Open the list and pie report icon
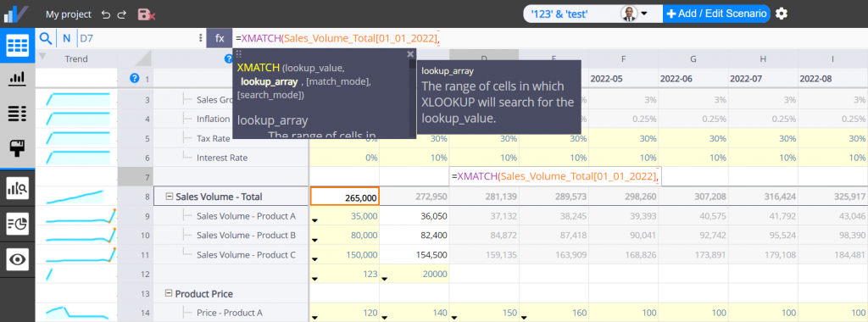 (x=18, y=224)
